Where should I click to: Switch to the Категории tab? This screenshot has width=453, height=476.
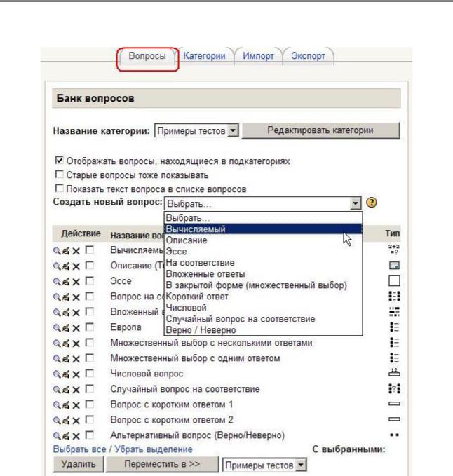click(204, 56)
